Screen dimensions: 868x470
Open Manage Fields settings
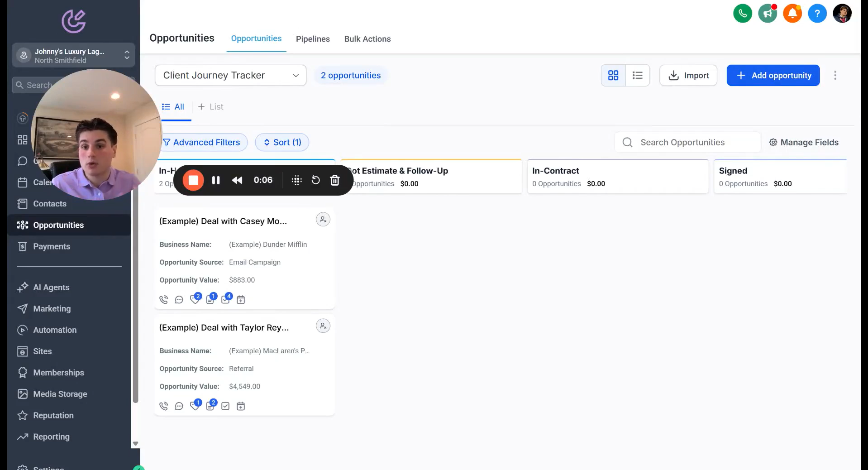click(x=804, y=142)
